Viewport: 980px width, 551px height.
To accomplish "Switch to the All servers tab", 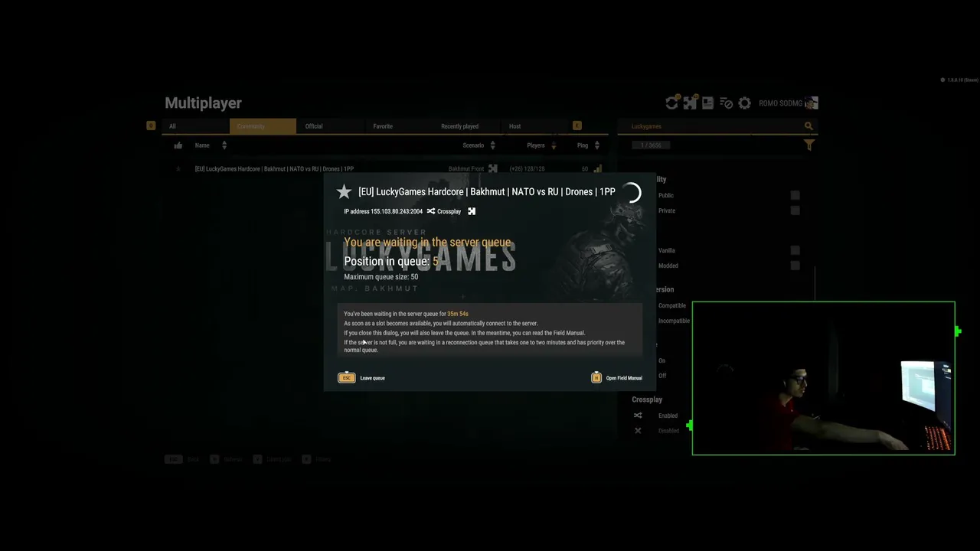I will pos(196,126).
